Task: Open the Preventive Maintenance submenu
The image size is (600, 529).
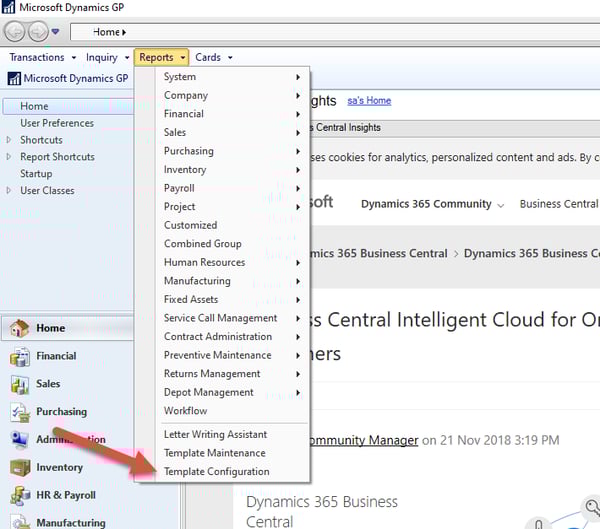Action: (x=232, y=355)
